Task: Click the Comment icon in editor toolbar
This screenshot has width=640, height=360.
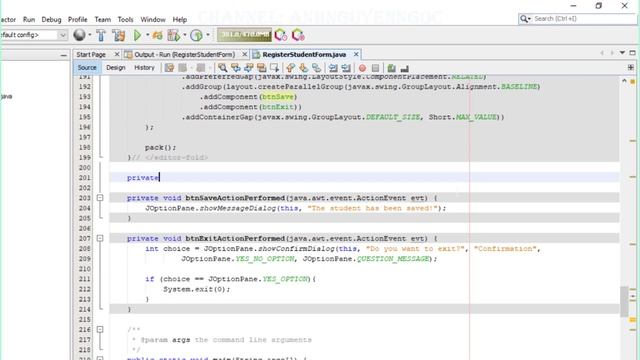Action: pyautogui.click(x=391, y=68)
